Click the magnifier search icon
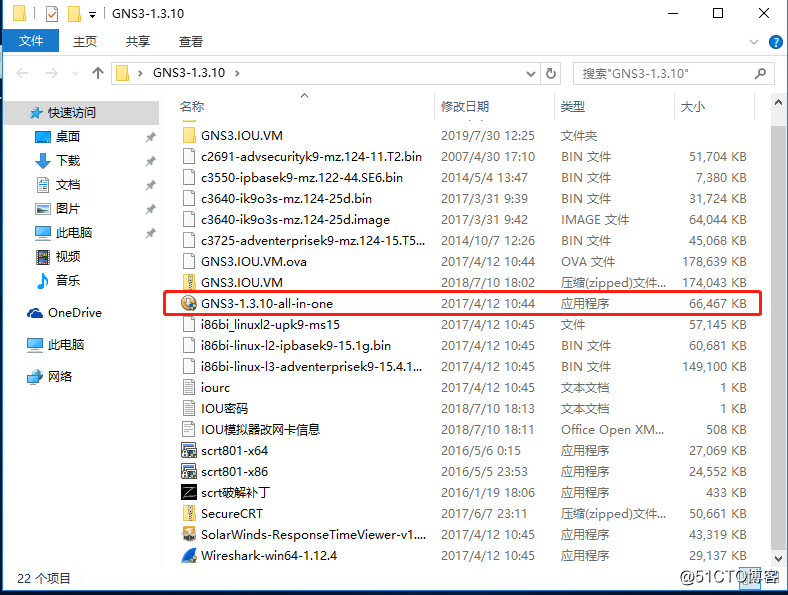This screenshot has width=788, height=595. pos(760,74)
